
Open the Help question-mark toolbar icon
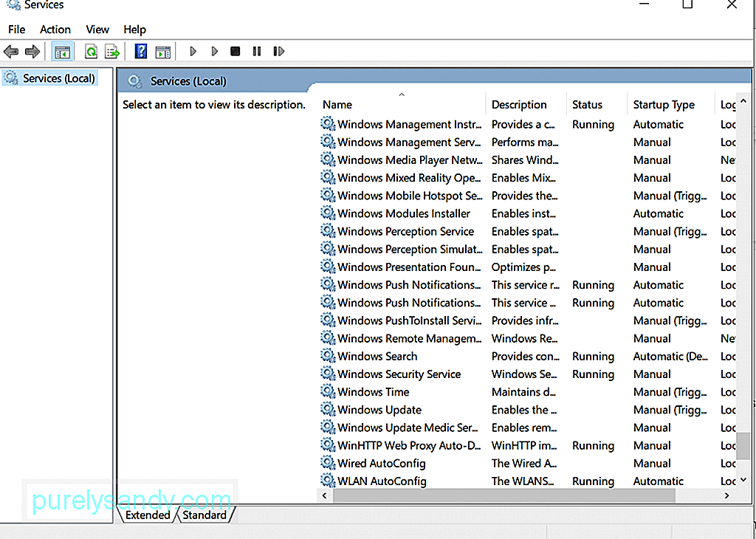(141, 51)
